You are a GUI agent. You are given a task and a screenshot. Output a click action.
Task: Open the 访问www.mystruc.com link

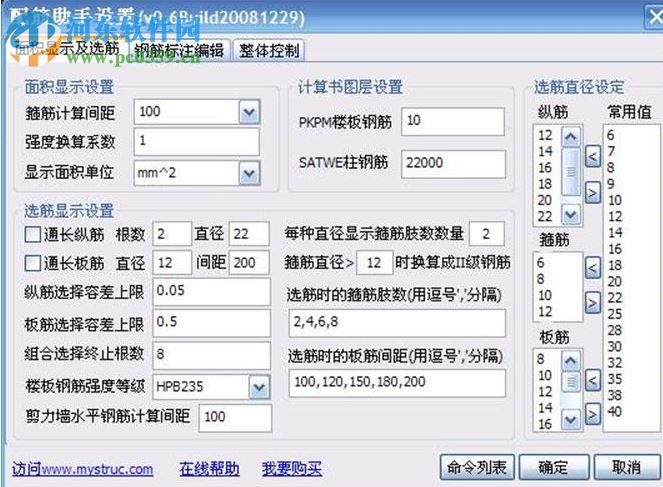click(x=82, y=469)
